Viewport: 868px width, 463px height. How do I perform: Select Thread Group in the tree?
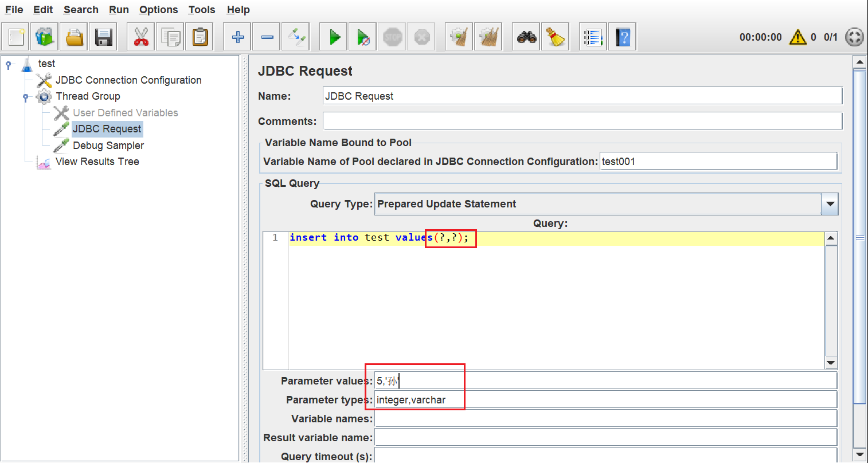click(x=88, y=96)
